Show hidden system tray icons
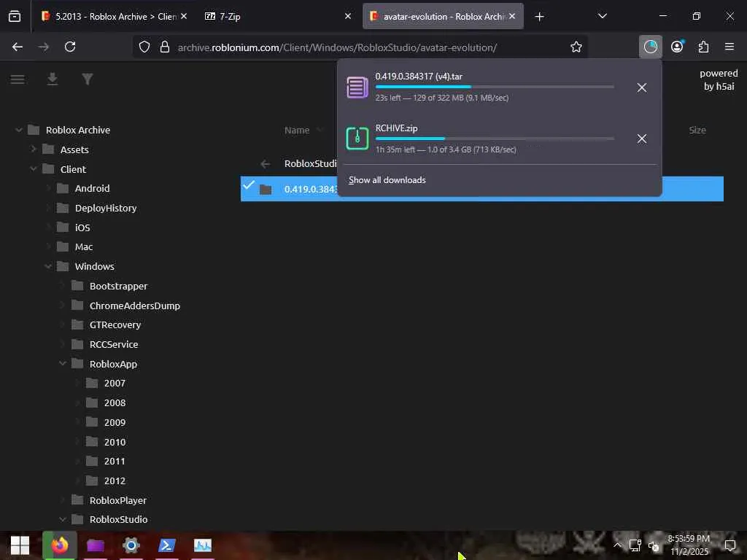747x560 pixels. point(617,545)
